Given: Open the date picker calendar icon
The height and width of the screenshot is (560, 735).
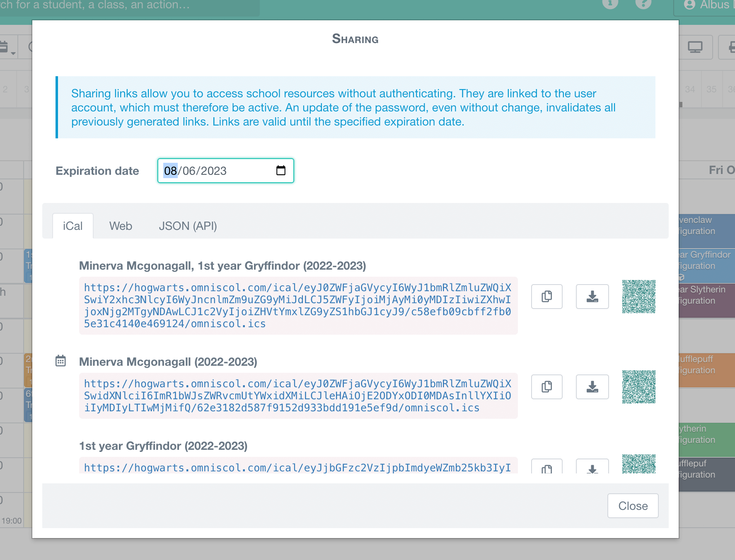Looking at the screenshot, I should pyautogui.click(x=280, y=171).
